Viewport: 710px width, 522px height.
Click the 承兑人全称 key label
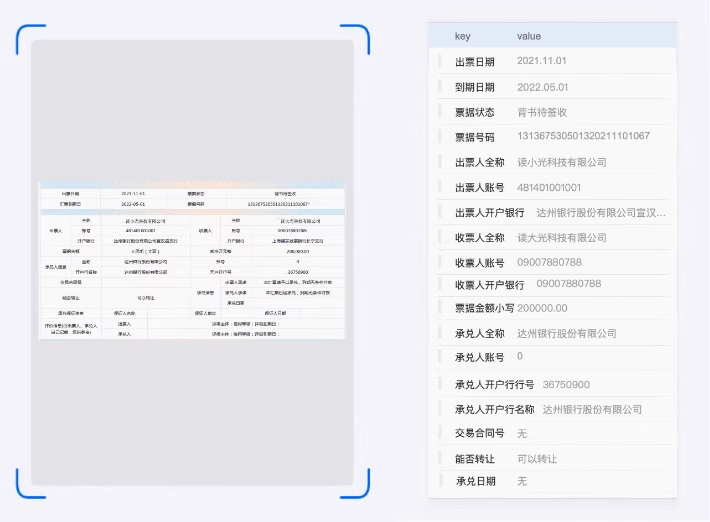coord(480,334)
